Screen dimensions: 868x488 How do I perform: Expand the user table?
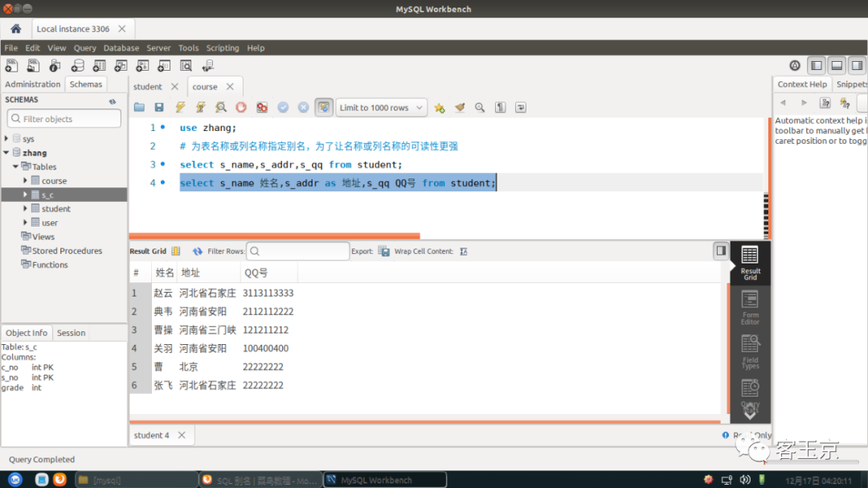(x=25, y=223)
